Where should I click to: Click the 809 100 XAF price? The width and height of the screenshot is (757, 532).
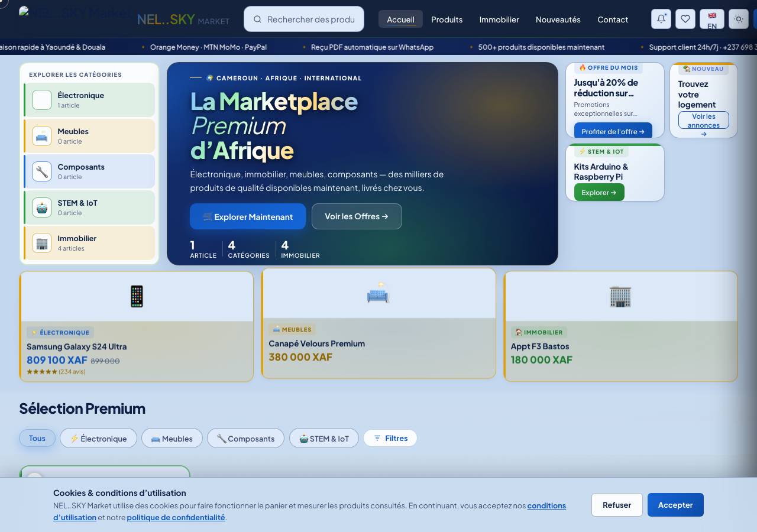click(57, 360)
